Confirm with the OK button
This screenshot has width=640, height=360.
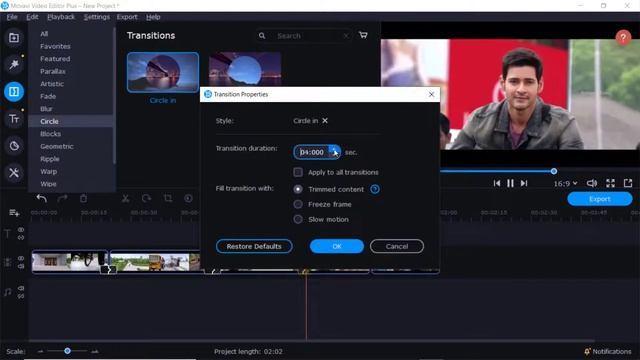(x=337, y=246)
